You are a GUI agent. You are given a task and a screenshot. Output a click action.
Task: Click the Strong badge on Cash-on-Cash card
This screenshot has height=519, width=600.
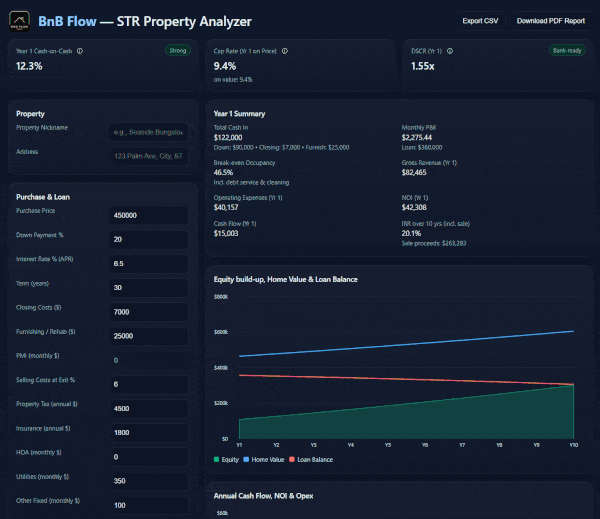(178, 51)
